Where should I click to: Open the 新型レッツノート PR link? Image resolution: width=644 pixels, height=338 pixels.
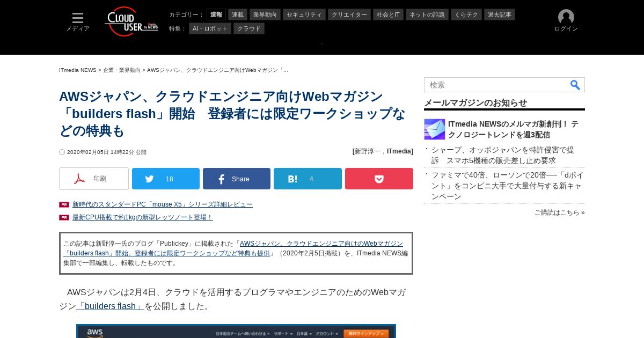tap(143, 217)
